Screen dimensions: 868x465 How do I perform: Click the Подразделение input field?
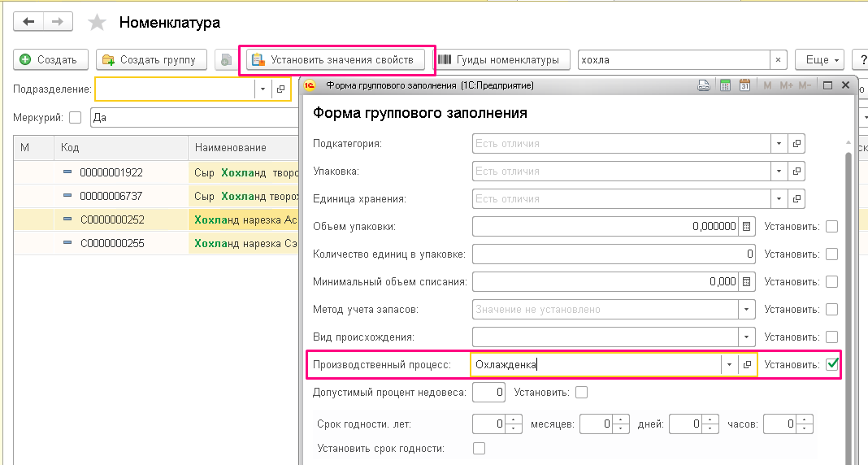pyautogui.click(x=175, y=89)
